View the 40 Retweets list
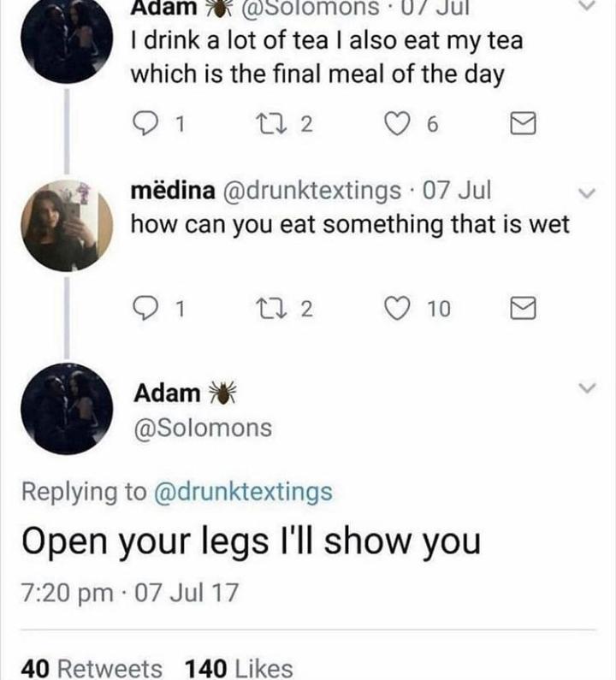The height and width of the screenshot is (680, 616). pyautogui.click(x=92, y=668)
